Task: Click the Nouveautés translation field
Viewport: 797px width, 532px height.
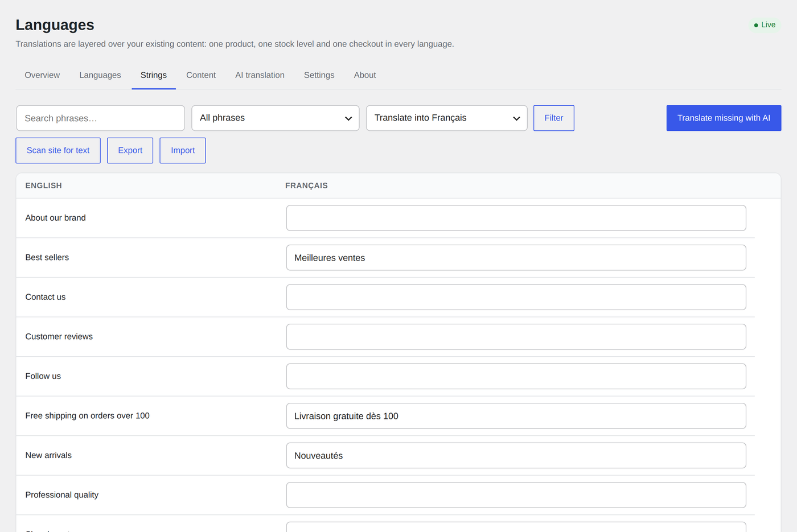Action: 516,456
